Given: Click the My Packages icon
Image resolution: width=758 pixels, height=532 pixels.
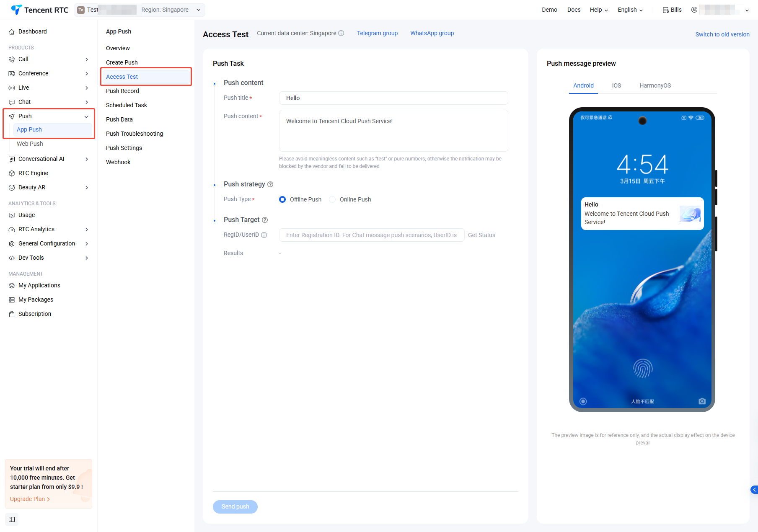Looking at the screenshot, I should 12,300.
